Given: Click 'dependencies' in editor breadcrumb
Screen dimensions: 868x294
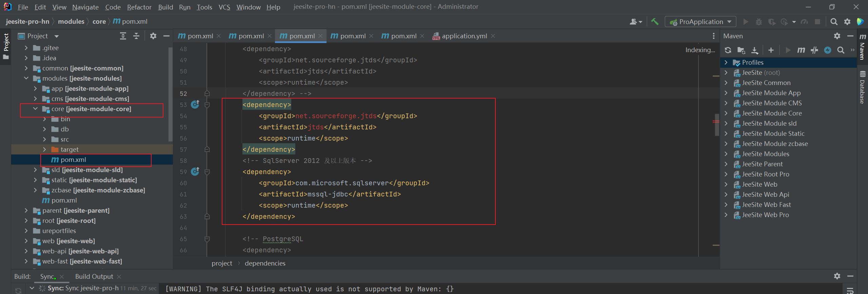Looking at the screenshot, I should 265,263.
